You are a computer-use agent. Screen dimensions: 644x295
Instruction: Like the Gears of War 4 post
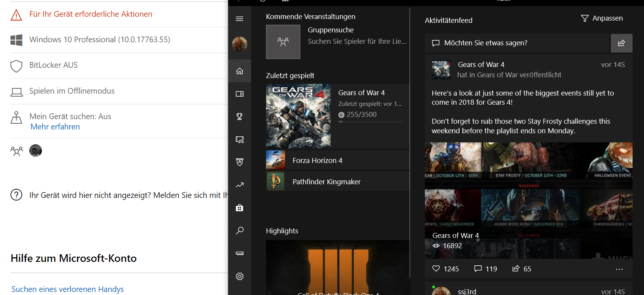(x=436, y=269)
